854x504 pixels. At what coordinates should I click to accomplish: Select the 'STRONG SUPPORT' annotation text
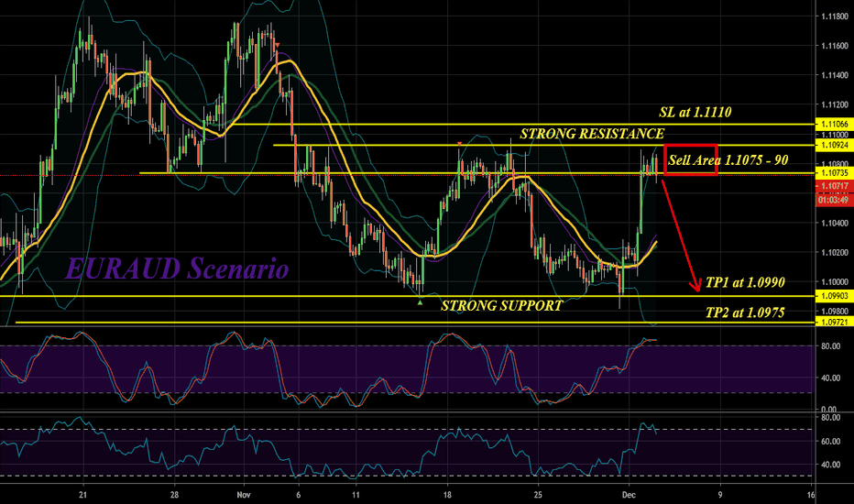point(502,306)
